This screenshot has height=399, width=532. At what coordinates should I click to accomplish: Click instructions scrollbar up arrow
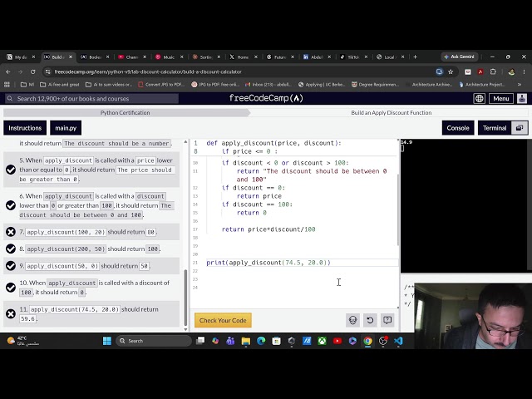pyautogui.click(x=185, y=141)
